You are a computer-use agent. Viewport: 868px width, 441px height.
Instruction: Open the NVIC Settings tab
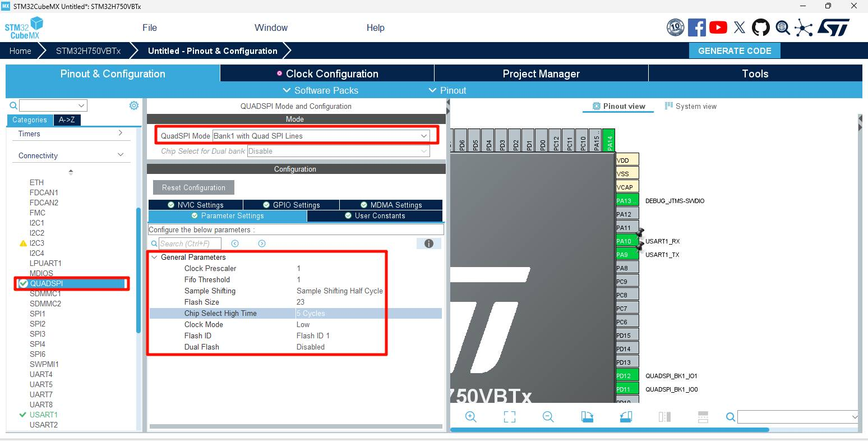(196, 205)
